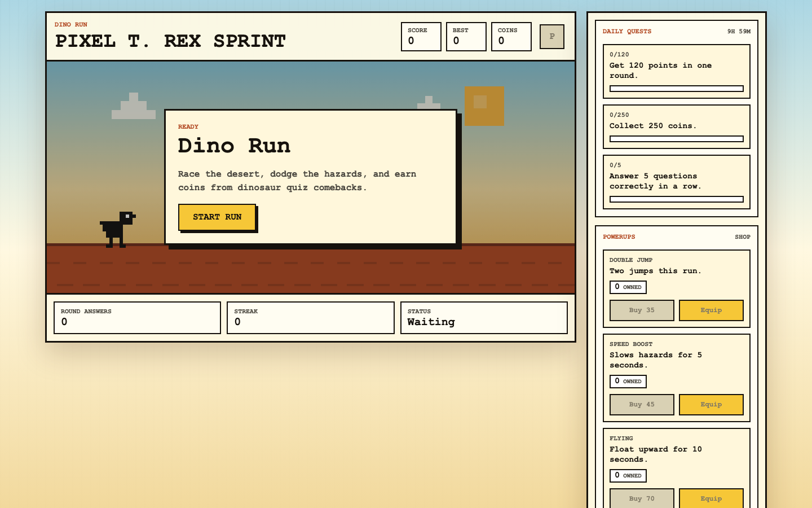Click the Flying '0 OWNED' badge
Viewport: 812px width, 508px height.
(x=628, y=476)
